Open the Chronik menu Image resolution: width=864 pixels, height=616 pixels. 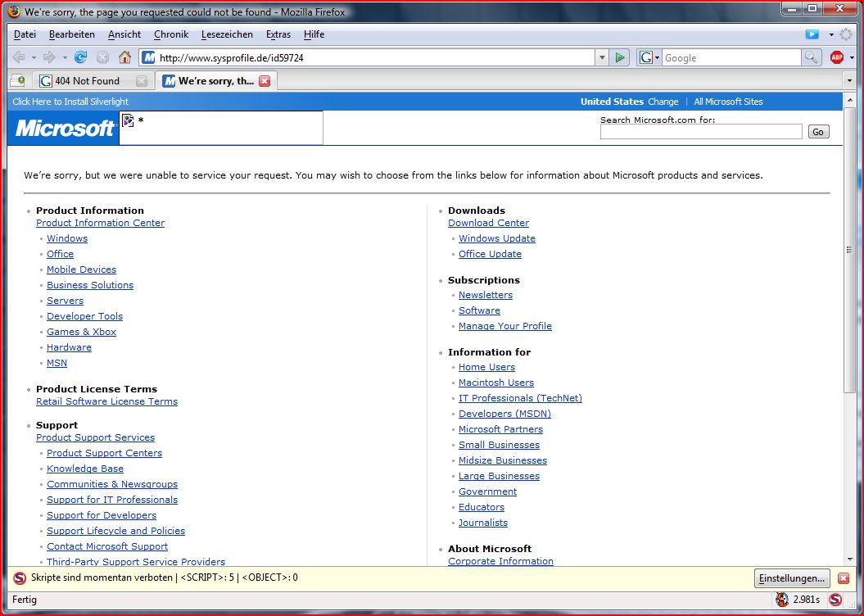tap(171, 34)
